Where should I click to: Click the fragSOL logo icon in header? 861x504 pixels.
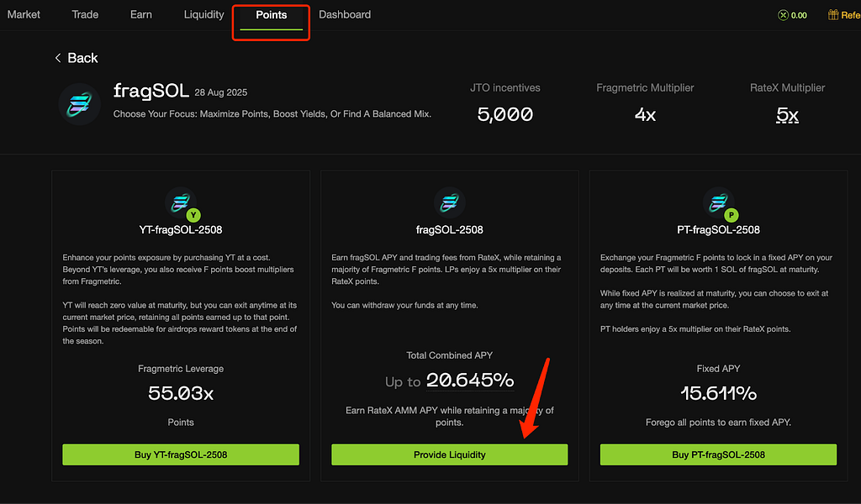pos(80,104)
